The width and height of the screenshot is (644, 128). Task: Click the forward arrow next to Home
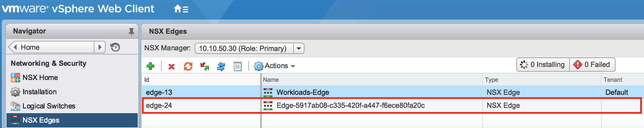100,47
